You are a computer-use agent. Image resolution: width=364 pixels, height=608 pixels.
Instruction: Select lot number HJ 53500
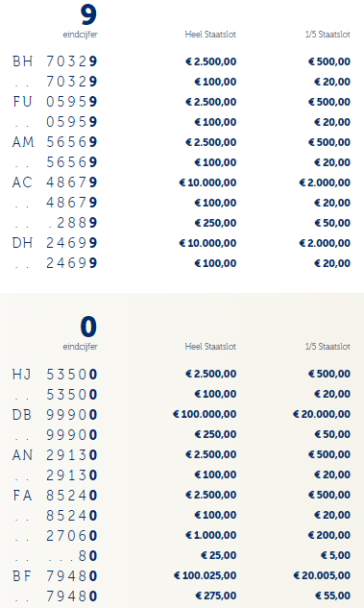(55, 375)
